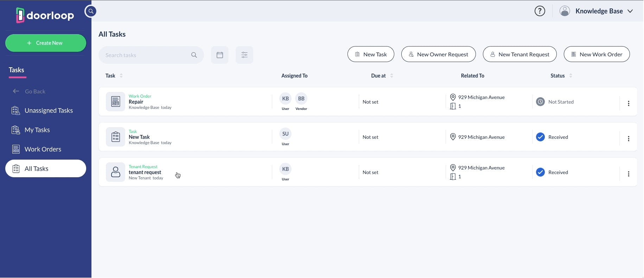Viewport: 644px width, 278px height.
Task: Open Work Orders in the sidebar
Action: tap(43, 149)
